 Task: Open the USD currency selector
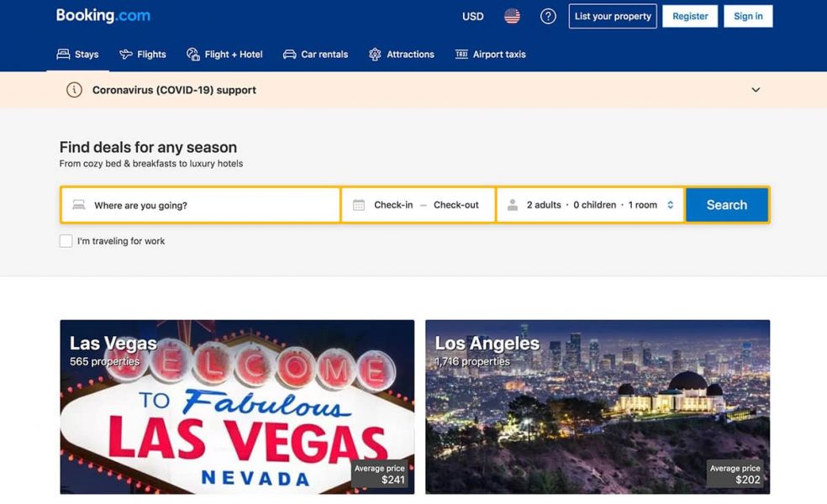[473, 16]
